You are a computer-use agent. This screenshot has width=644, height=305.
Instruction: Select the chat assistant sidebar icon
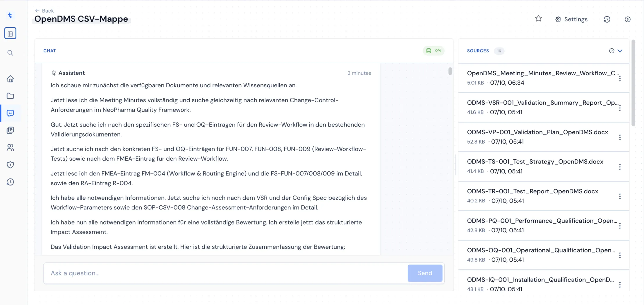[10, 113]
